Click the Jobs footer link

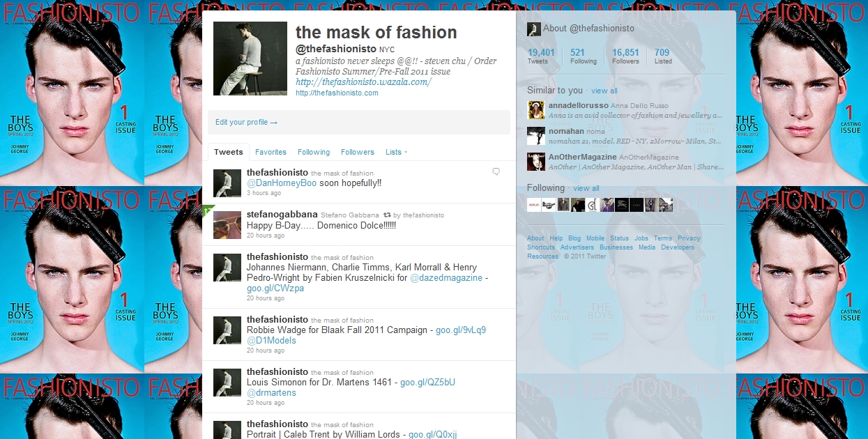[x=641, y=238]
